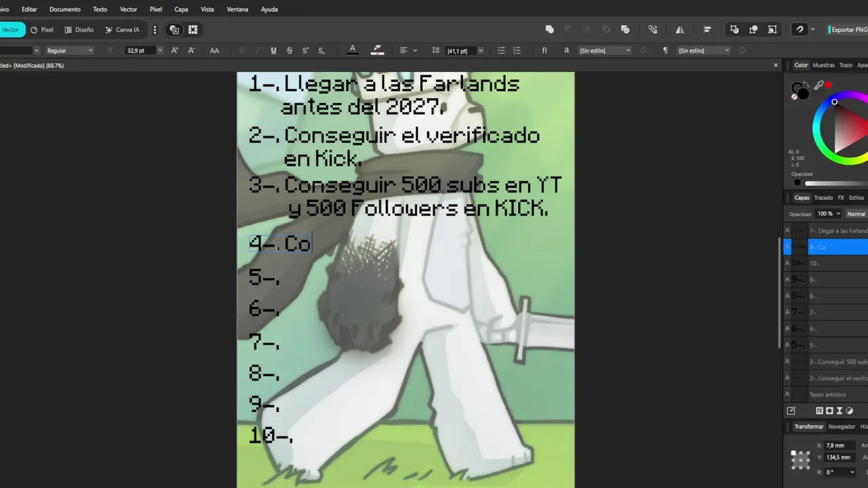This screenshot has height=488, width=868.
Task: Switch to the Trazado layers tab
Action: (x=823, y=198)
